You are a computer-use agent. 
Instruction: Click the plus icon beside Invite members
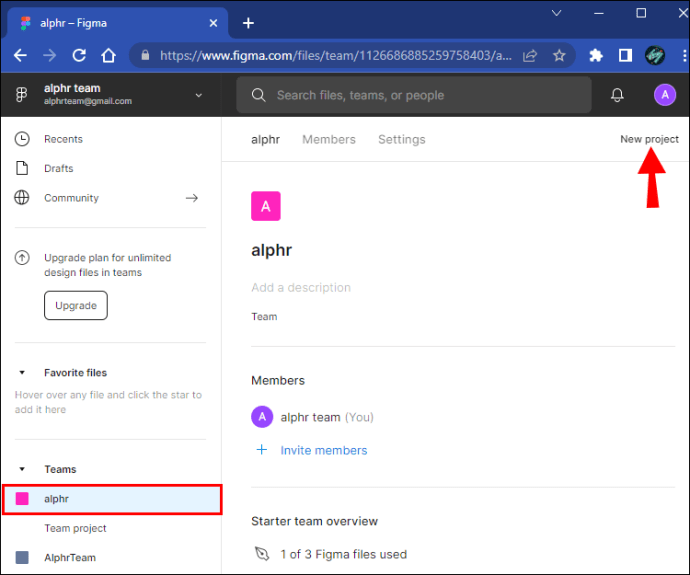[x=262, y=450]
